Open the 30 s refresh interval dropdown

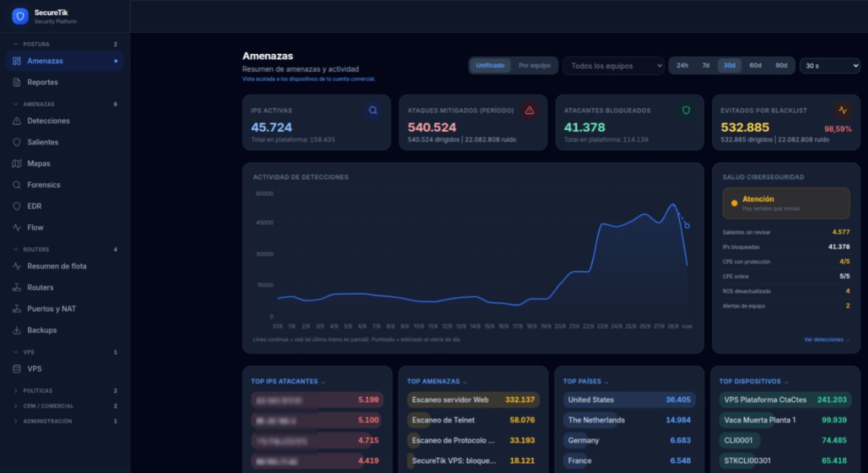tap(830, 66)
